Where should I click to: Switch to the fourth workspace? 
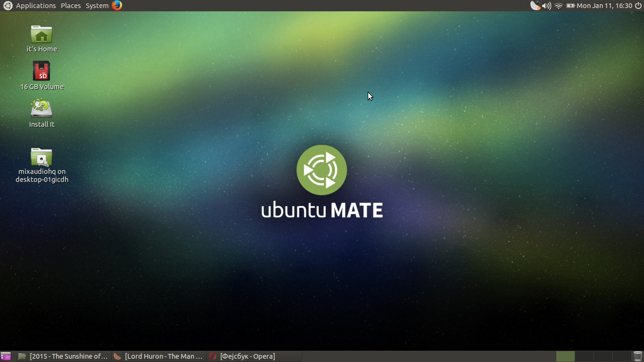(x=622, y=356)
